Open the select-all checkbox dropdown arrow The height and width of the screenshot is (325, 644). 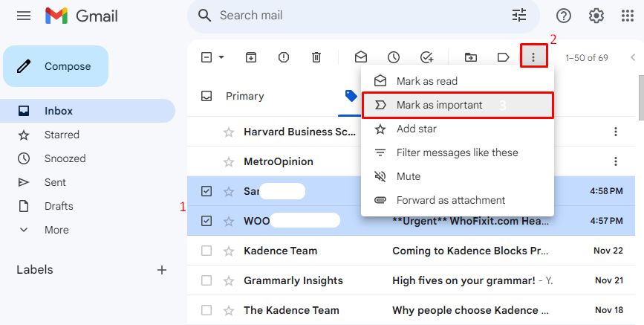click(221, 57)
